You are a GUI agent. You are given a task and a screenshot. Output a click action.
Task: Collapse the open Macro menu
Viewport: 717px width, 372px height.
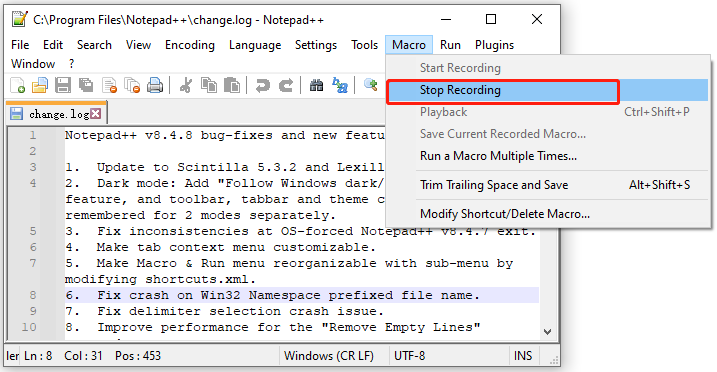click(409, 45)
